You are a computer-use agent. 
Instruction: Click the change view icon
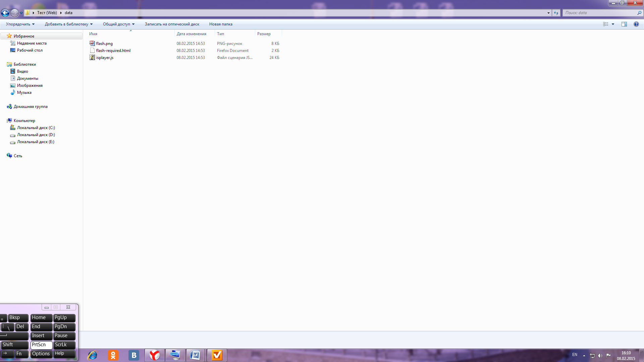[x=606, y=24]
